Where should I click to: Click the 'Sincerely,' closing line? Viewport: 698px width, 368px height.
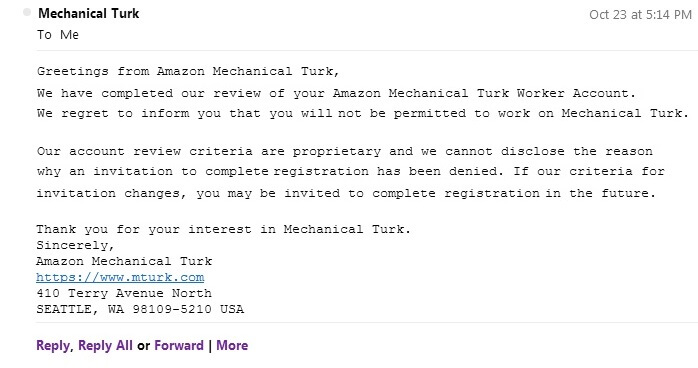[75, 245]
